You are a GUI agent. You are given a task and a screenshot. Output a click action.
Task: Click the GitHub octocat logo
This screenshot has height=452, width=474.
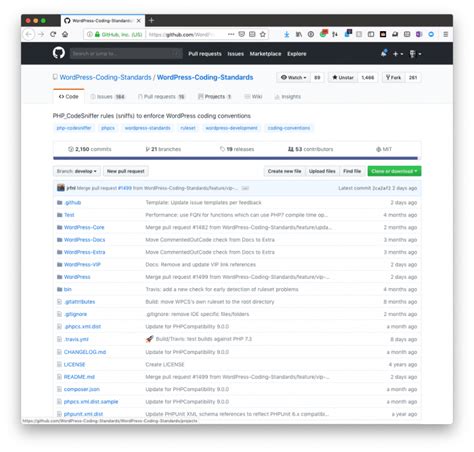coord(59,53)
